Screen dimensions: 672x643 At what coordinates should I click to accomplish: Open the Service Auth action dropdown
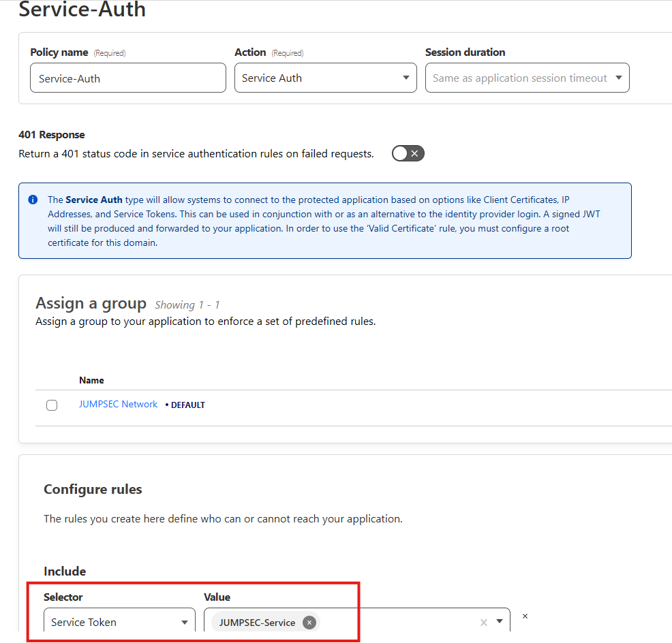[324, 78]
